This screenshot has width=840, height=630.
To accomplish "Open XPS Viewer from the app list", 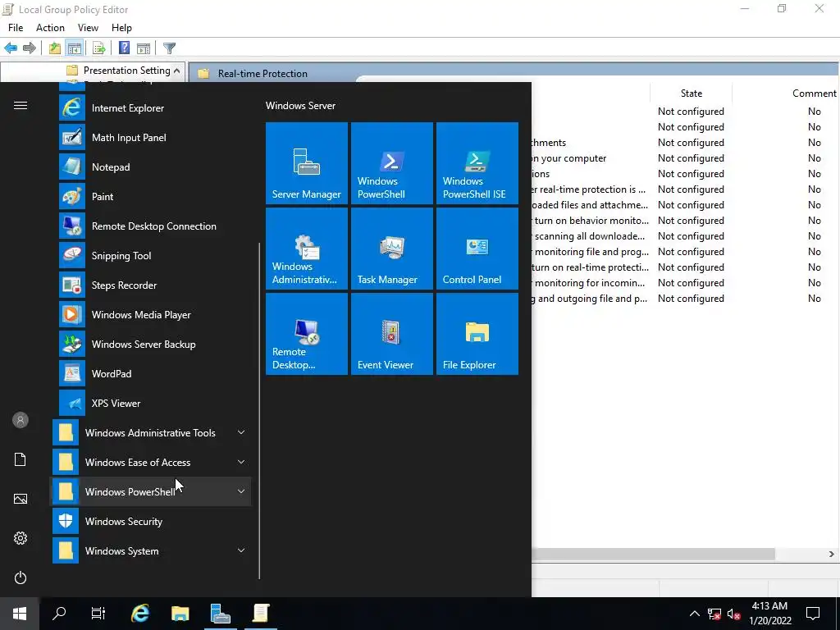I will (151, 403).
